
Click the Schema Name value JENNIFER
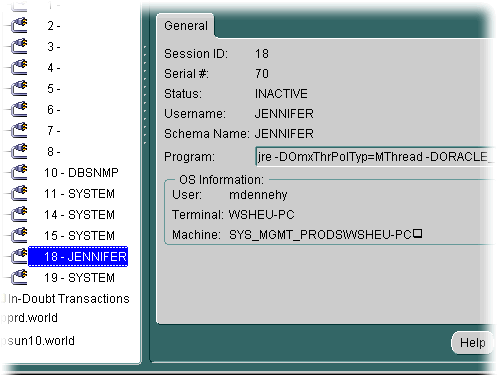pyautogui.click(x=284, y=134)
